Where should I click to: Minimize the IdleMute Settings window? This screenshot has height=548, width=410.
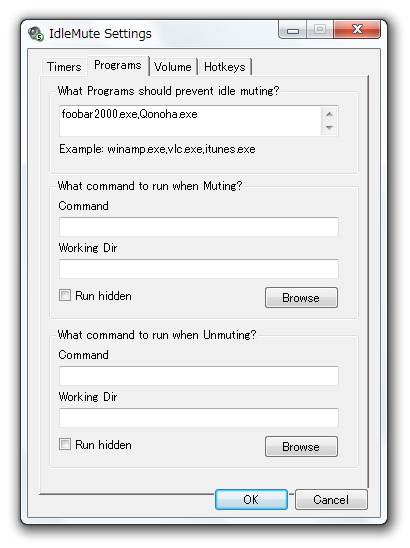293,29
